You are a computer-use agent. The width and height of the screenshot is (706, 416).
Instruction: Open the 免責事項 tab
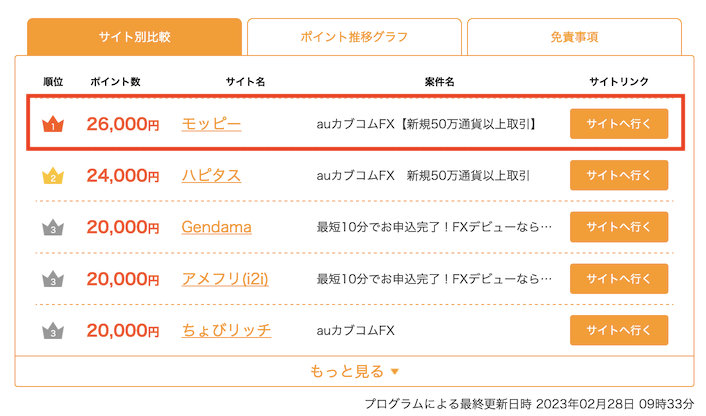(575, 37)
